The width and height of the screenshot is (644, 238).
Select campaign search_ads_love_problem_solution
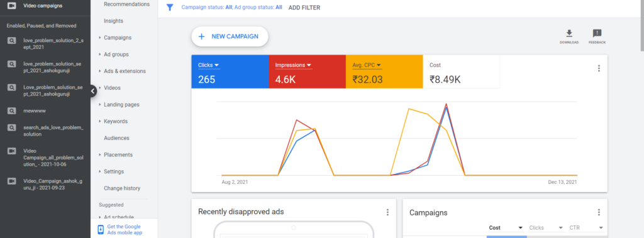pyautogui.click(x=53, y=131)
